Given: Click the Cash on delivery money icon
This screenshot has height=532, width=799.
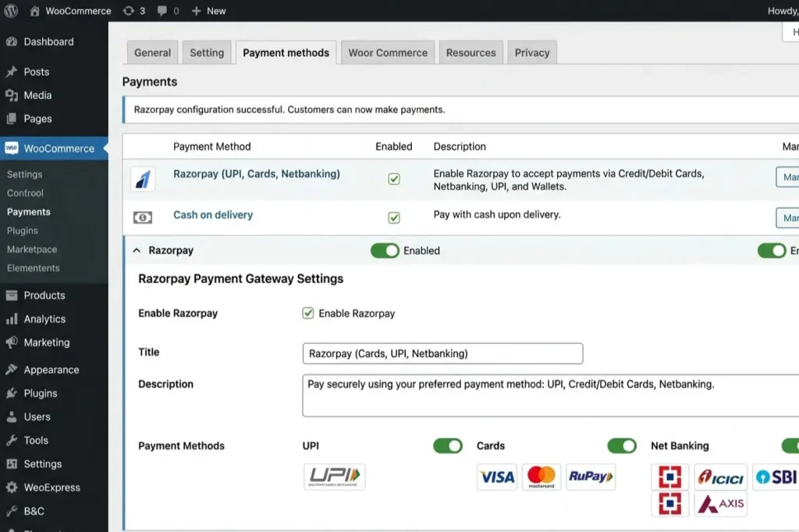Looking at the screenshot, I should [x=143, y=218].
